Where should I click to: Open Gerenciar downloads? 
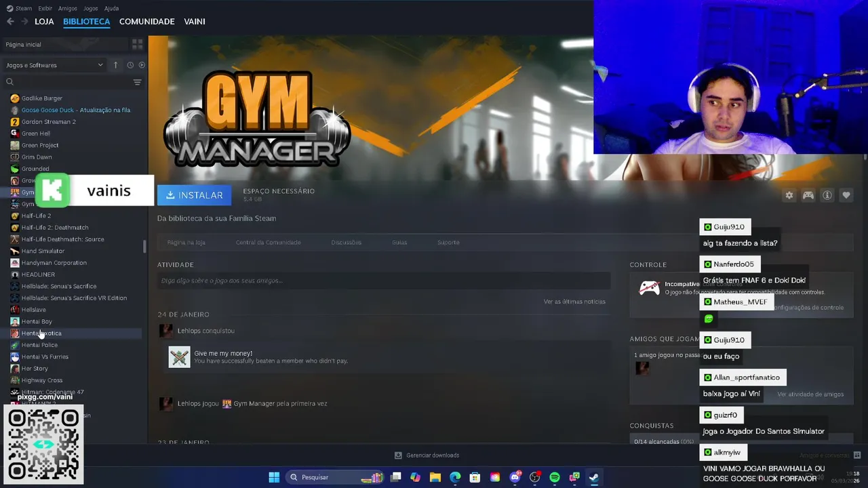pyautogui.click(x=427, y=455)
